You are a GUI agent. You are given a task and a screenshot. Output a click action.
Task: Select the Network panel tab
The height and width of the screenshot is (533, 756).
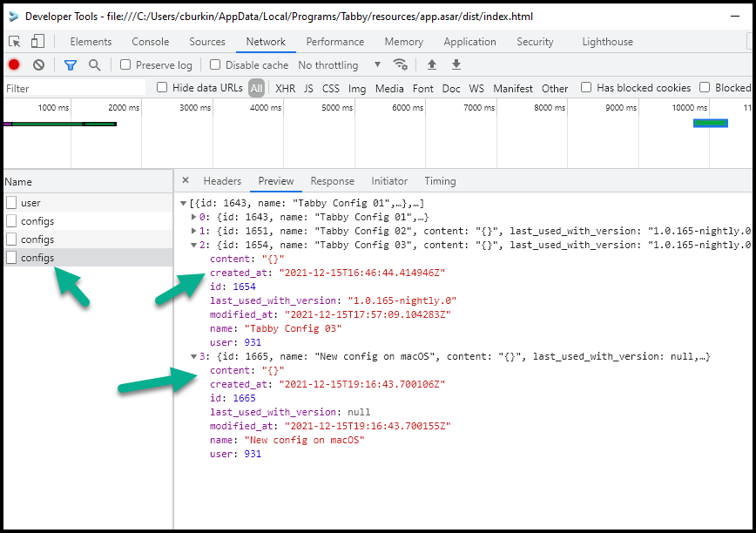266,42
